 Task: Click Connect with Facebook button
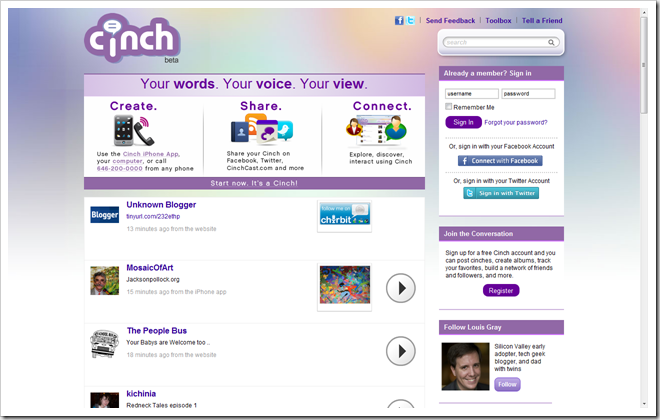coord(500,160)
